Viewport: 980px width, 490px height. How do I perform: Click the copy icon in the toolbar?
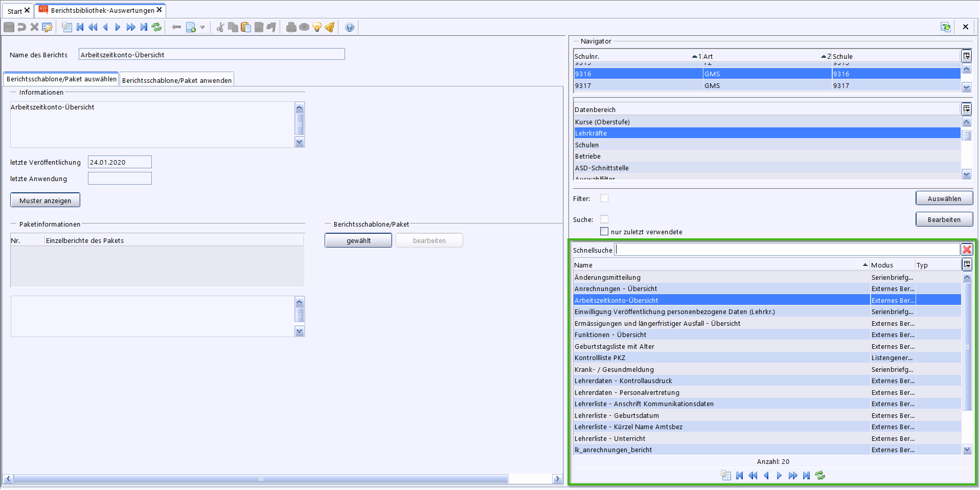click(233, 27)
